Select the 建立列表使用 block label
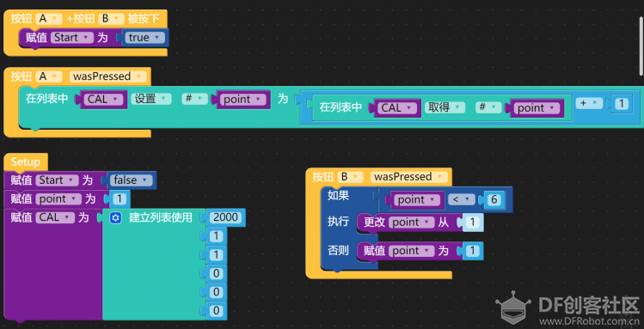This screenshot has width=644, height=329. click(x=161, y=217)
